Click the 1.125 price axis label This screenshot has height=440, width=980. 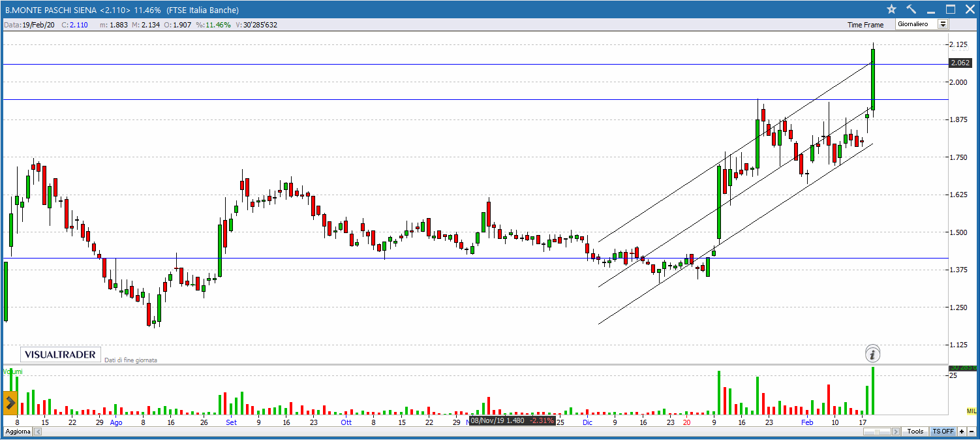click(959, 345)
